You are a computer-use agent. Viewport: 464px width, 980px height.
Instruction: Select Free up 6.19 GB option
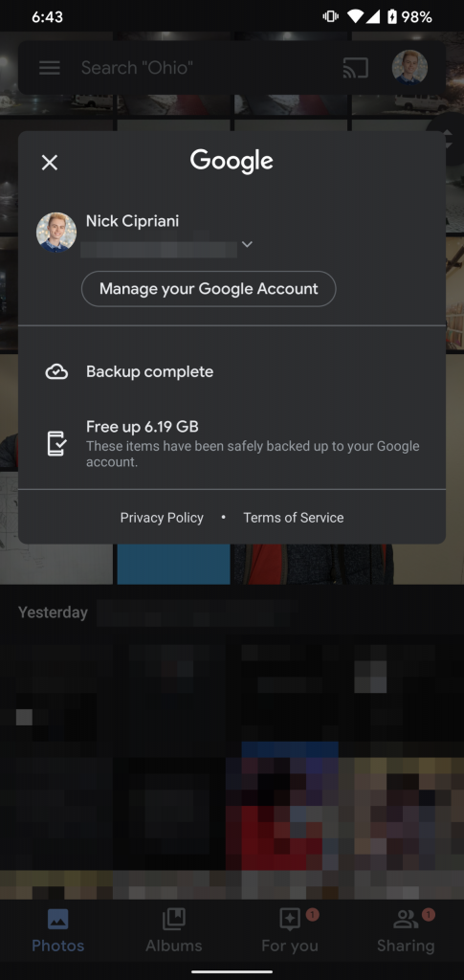coord(232,444)
